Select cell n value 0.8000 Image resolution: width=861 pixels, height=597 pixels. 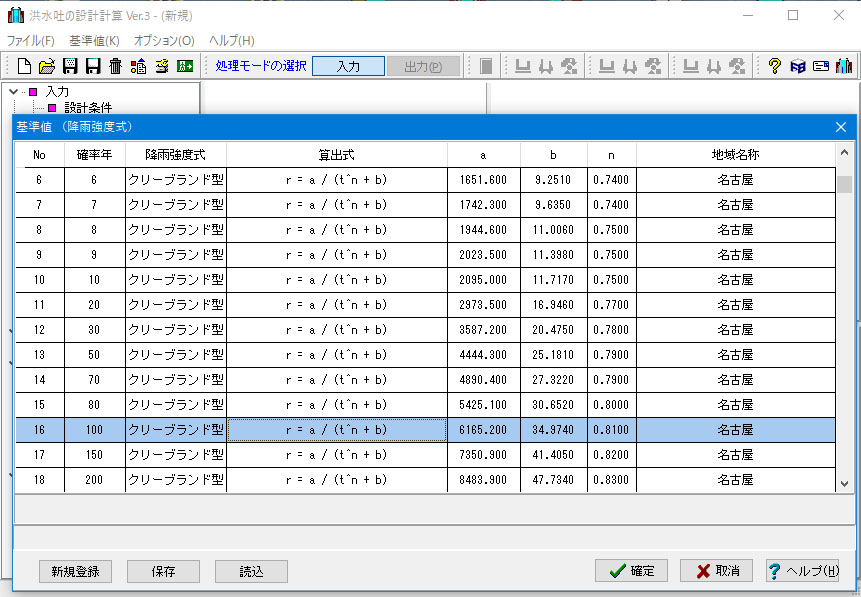tap(611, 405)
